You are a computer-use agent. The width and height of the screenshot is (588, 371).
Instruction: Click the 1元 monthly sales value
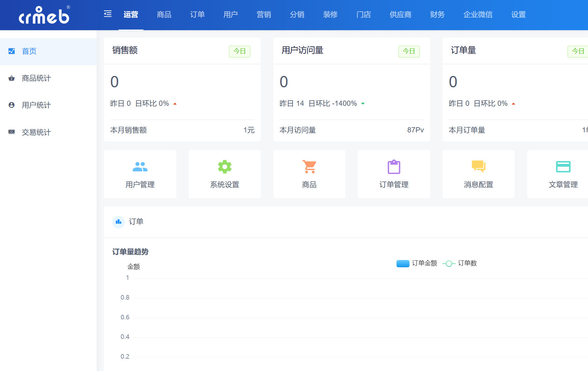click(249, 130)
